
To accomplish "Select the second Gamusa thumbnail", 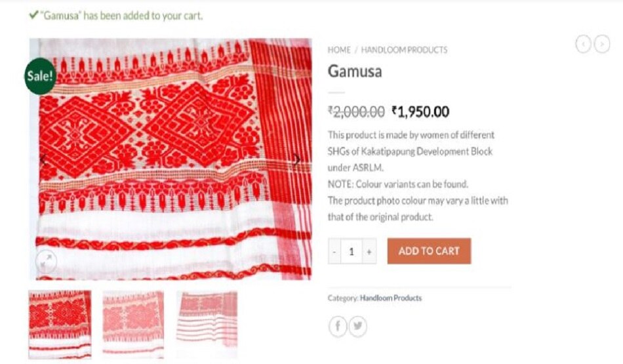I will (133, 324).
